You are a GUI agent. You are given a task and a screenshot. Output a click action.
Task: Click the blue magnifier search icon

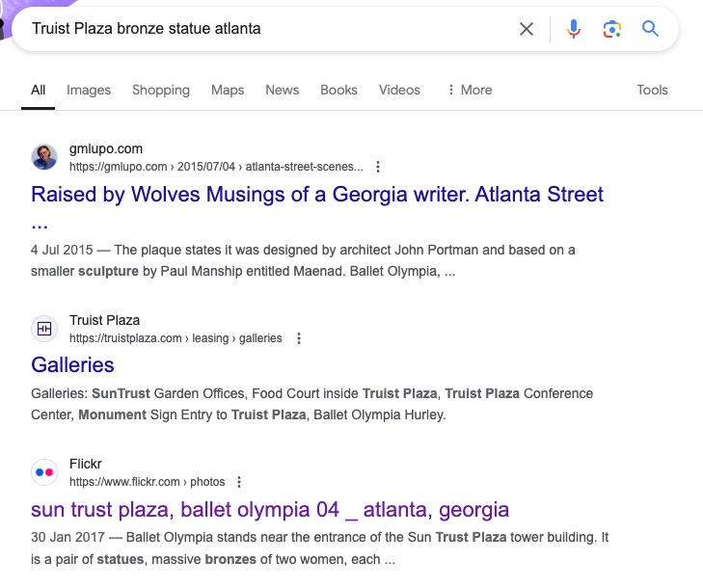pyautogui.click(x=650, y=29)
